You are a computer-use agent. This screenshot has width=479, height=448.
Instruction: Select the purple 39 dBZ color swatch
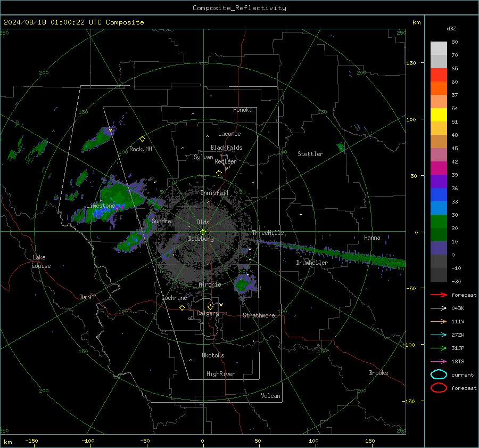(439, 181)
